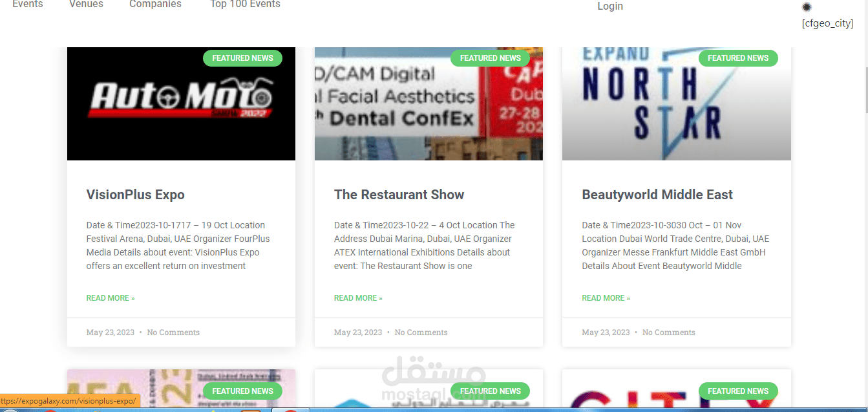
Task: Click The Restaurant Show excerpt text
Action: click(x=425, y=246)
